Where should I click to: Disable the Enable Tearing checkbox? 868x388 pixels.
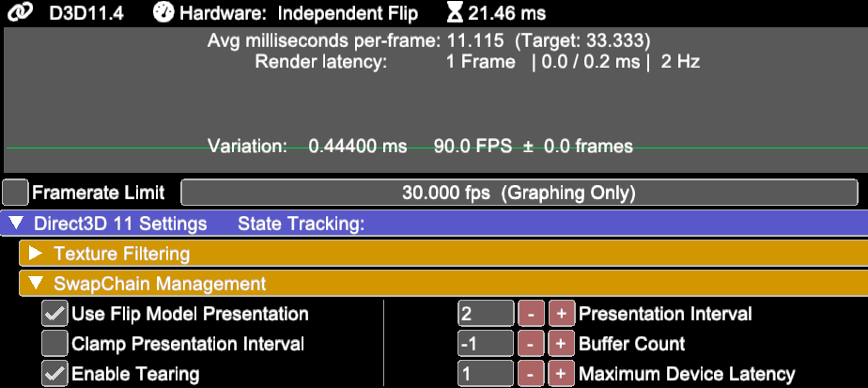click(x=54, y=374)
